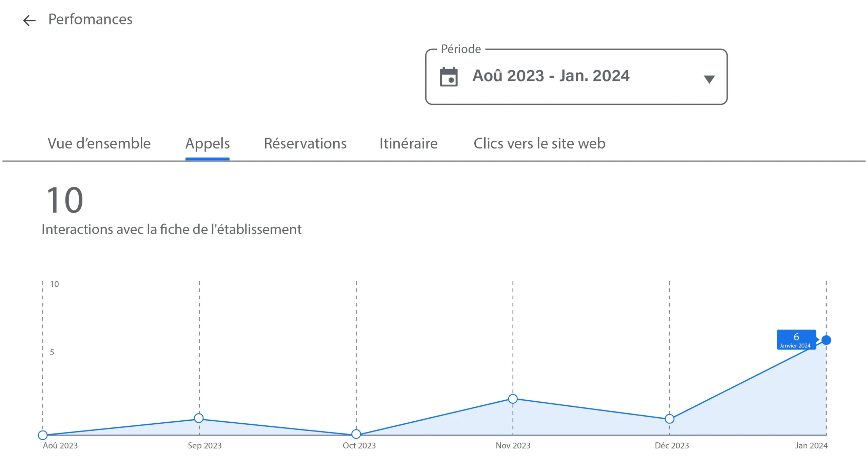The height and width of the screenshot is (462, 868).
Task: Switch to the Vue d'ensemble tab
Action: pos(99,143)
